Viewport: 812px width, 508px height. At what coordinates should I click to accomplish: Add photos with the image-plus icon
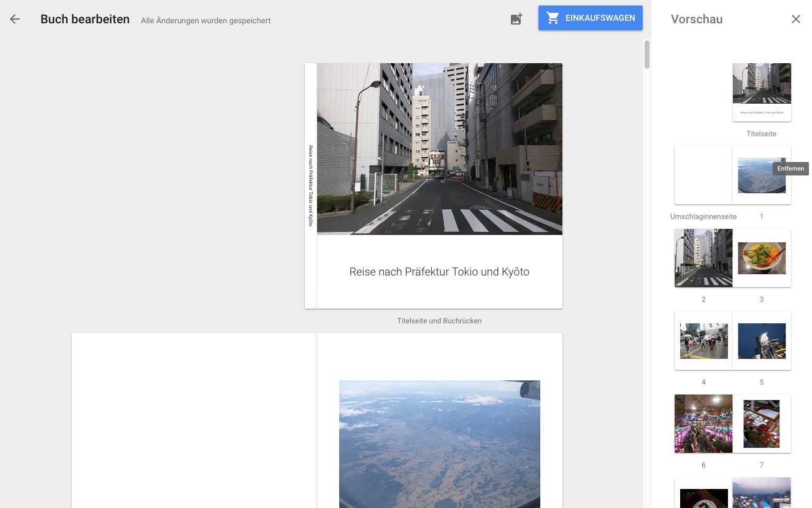pos(516,19)
